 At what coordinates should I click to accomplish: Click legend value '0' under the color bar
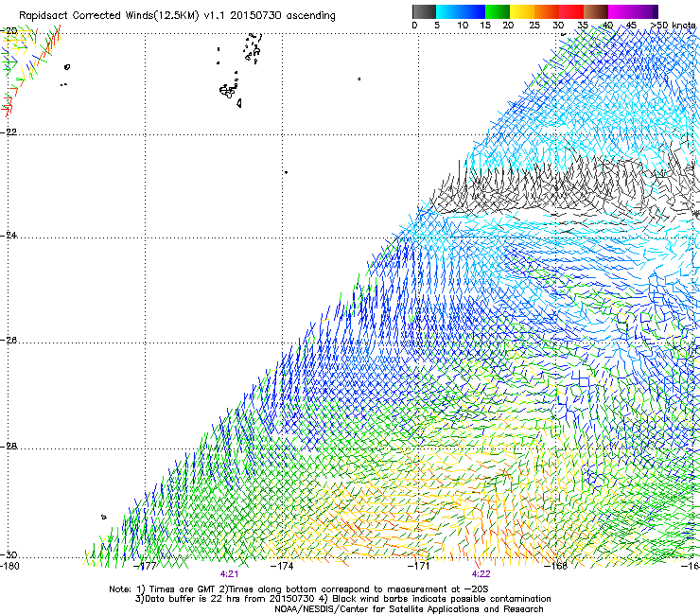click(414, 26)
